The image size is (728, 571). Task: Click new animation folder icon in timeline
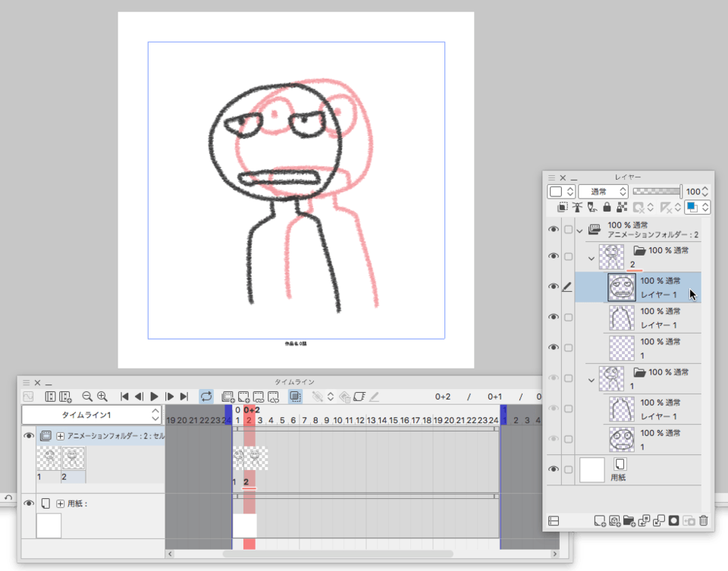pyautogui.click(x=228, y=397)
